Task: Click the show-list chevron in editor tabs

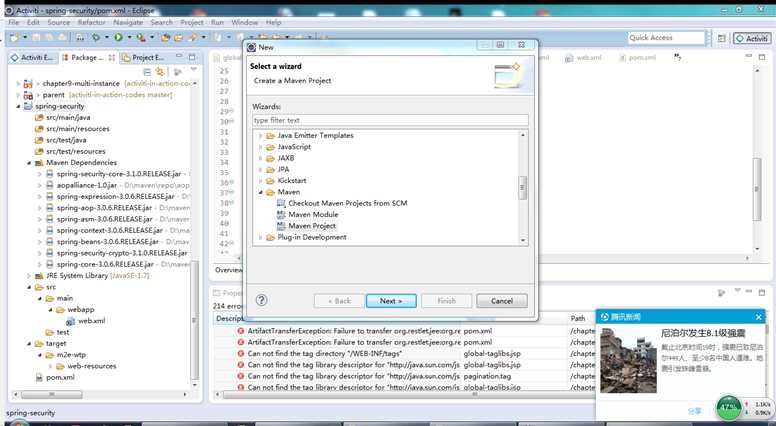Action: click(678, 58)
